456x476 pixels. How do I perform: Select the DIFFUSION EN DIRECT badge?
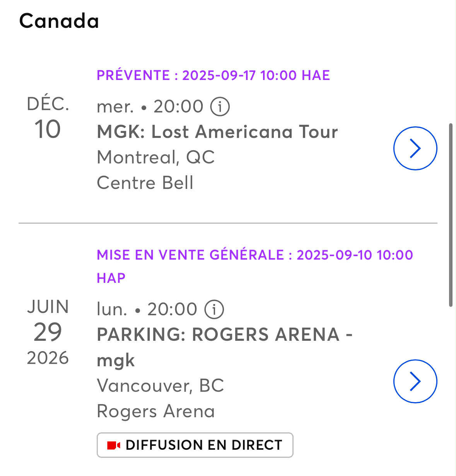[195, 445]
